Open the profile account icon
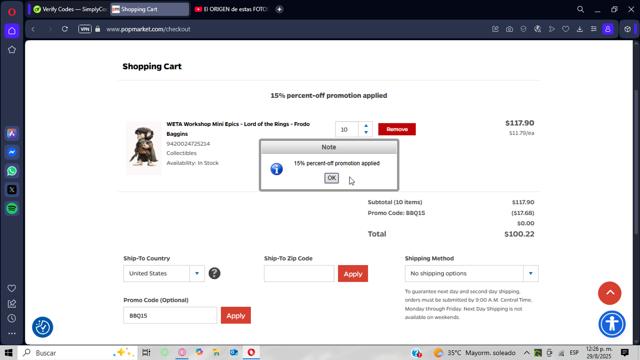This screenshot has width=640, height=360. 608,29
